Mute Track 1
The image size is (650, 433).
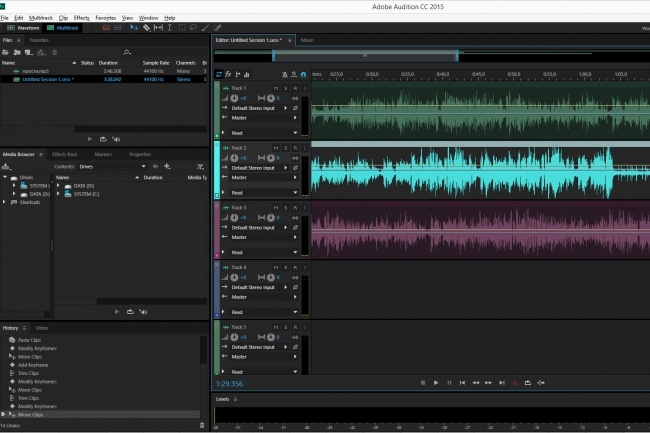(275, 88)
